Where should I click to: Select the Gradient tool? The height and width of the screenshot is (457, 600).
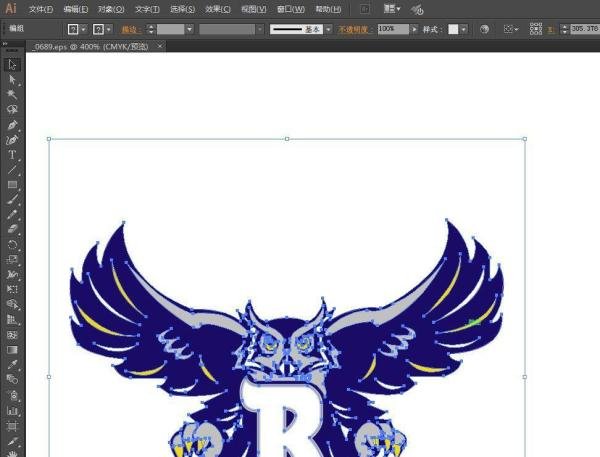coord(12,350)
